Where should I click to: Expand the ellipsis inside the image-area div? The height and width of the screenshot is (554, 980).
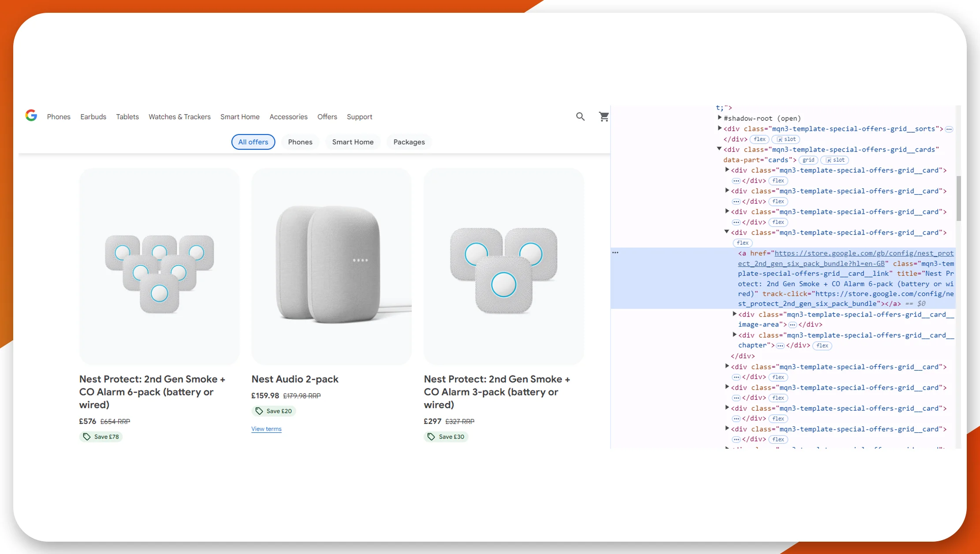[x=792, y=325]
